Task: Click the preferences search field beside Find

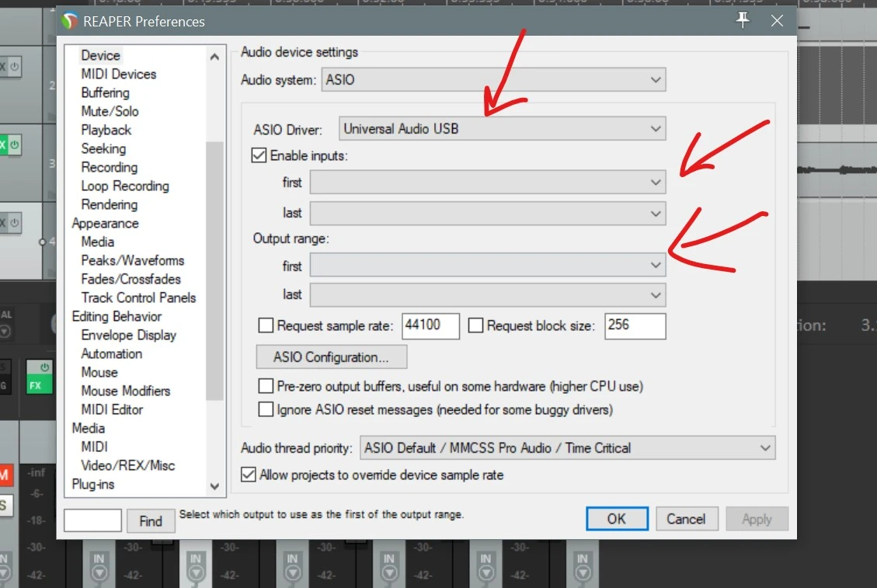Action: click(x=92, y=520)
